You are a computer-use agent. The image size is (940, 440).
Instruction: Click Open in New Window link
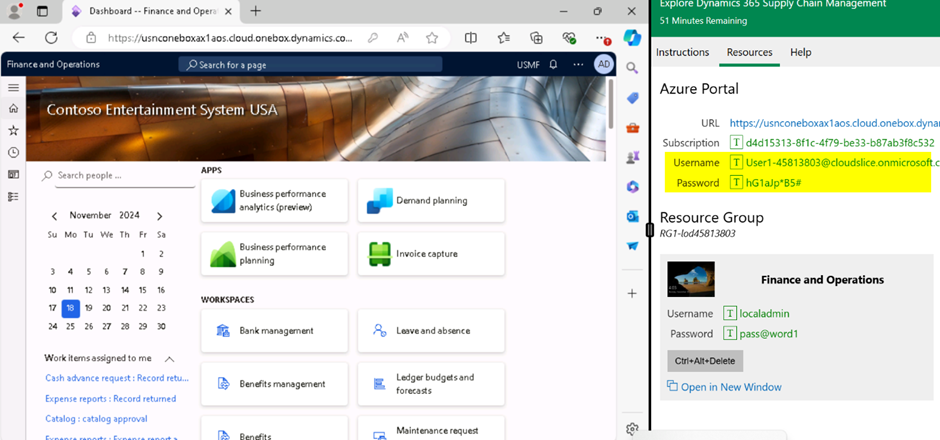724,387
